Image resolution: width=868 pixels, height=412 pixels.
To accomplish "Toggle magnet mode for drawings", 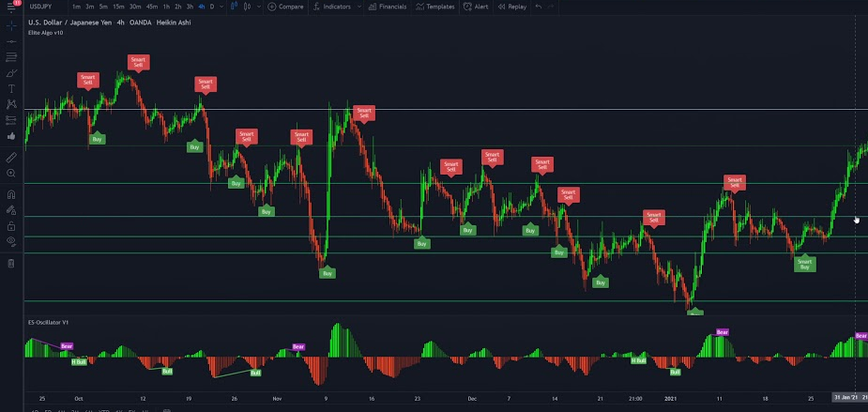I will 11,194.
